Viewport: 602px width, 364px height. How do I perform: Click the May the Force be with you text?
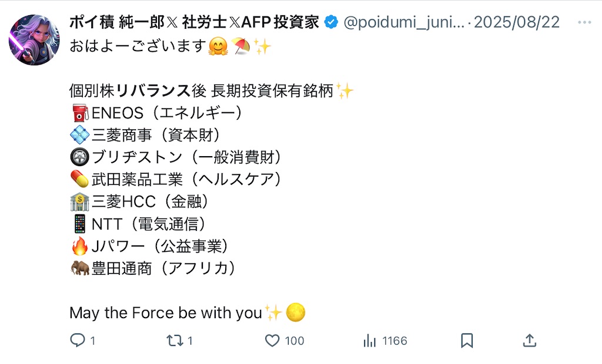click(165, 313)
